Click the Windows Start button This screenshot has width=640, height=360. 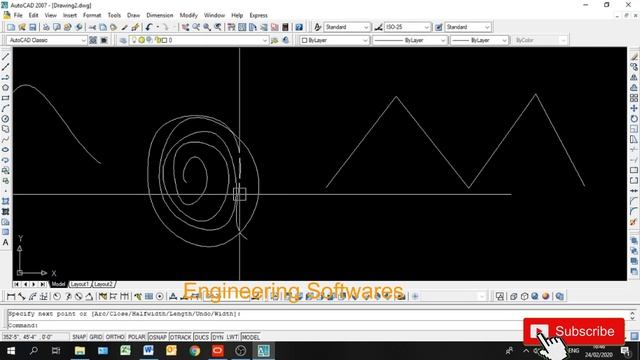coord(11,351)
